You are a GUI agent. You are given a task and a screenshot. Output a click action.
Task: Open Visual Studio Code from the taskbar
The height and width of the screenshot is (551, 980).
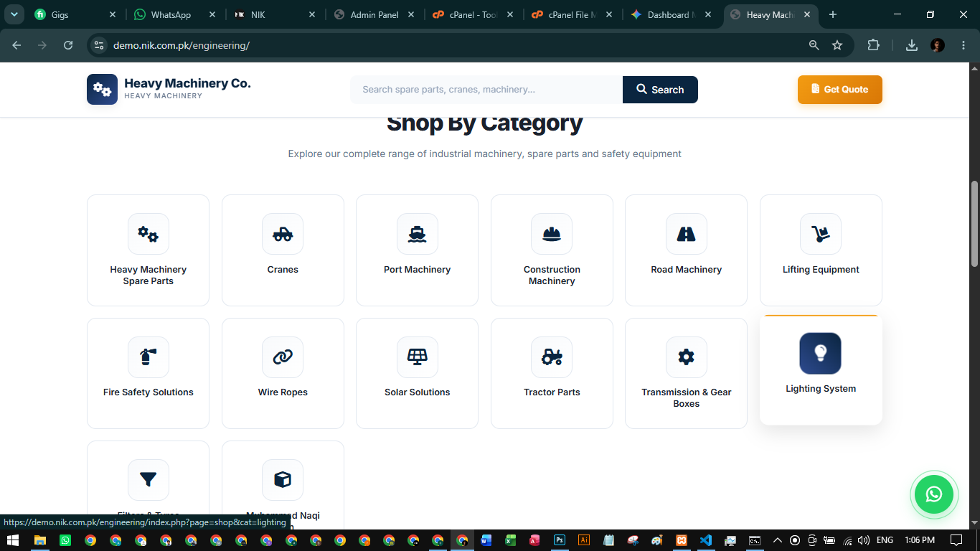click(x=706, y=540)
